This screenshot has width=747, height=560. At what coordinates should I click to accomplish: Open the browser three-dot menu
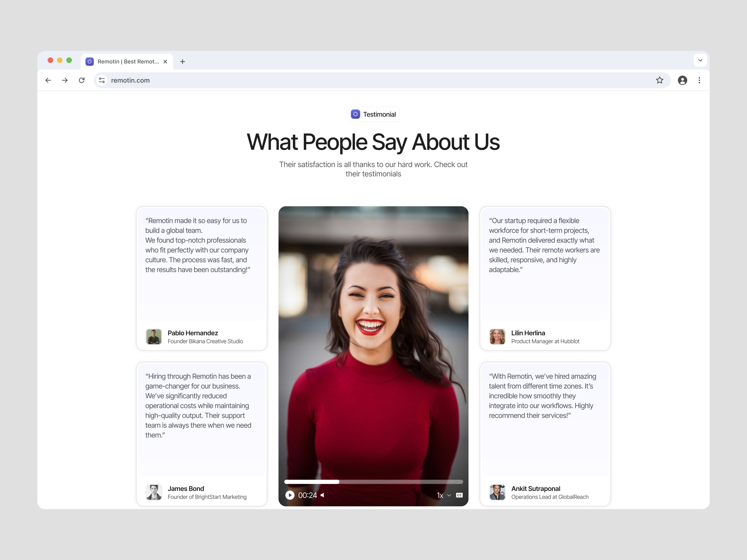699,80
